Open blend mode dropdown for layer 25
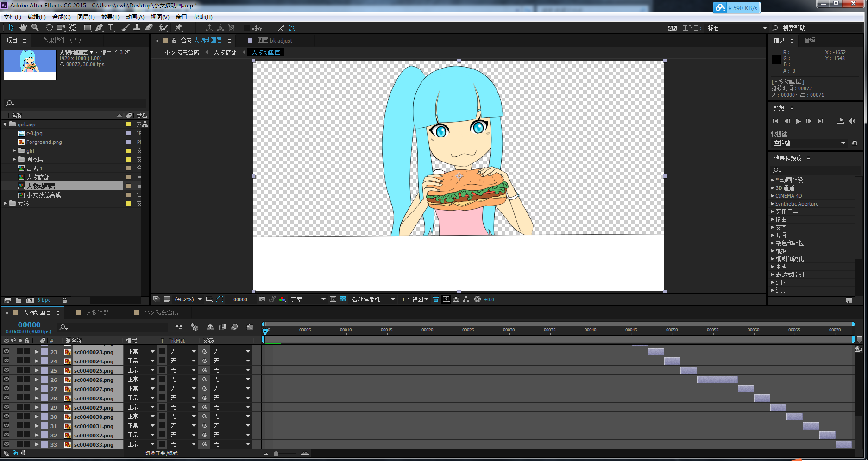Image resolution: width=868 pixels, height=461 pixels. point(152,370)
